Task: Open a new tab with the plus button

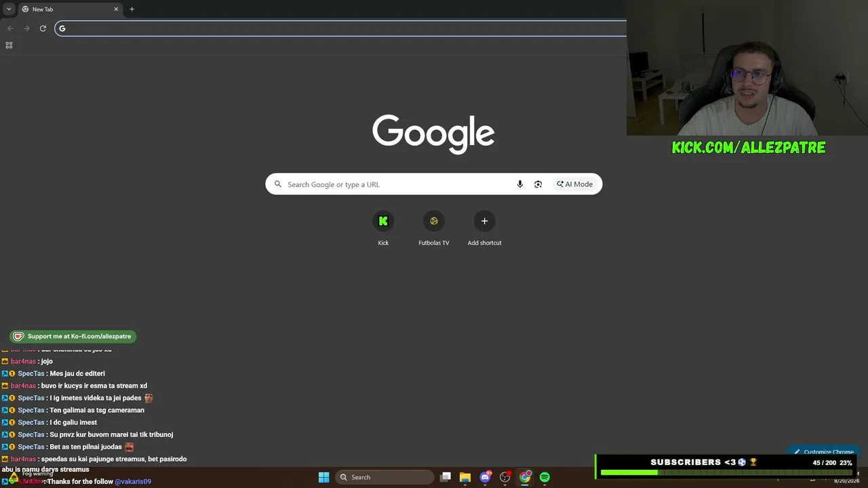Action: pyautogui.click(x=132, y=9)
